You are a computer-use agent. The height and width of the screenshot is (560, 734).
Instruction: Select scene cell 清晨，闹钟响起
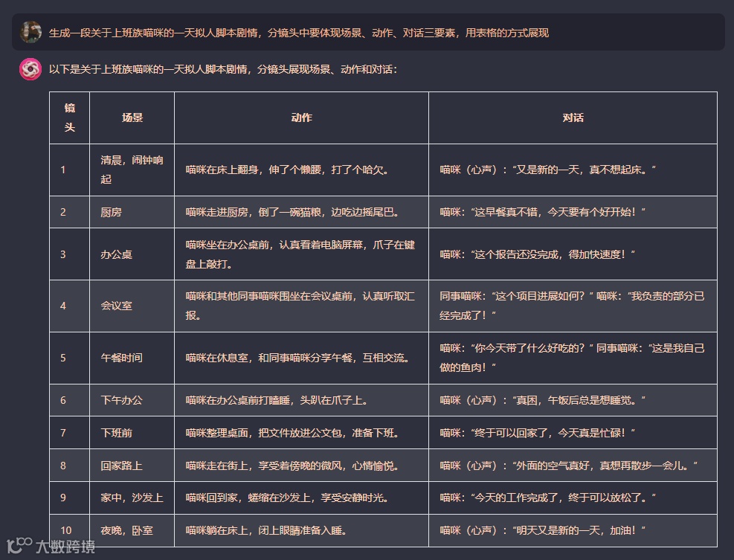coord(132,170)
